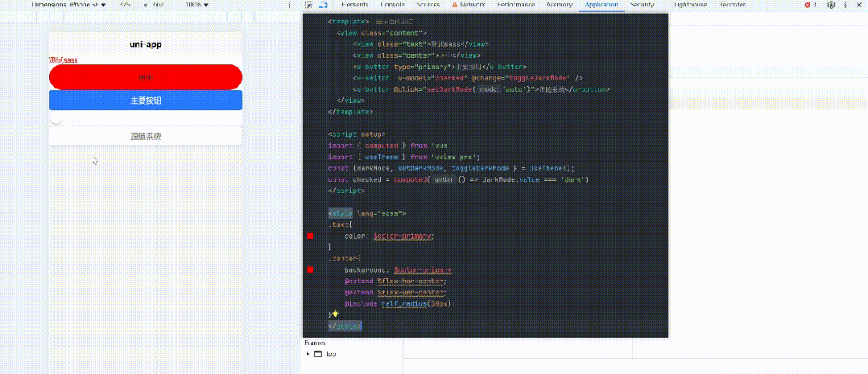
Task: Switch to the Sources tab
Action: pyautogui.click(x=428, y=5)
